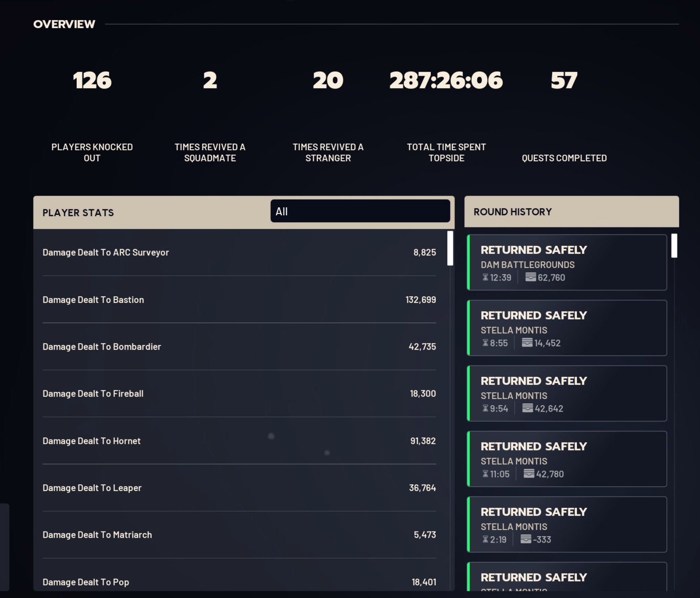The image size is (700, 598).
Task: Click the 'Damage Dealt To Matriarch' row label
Action: [x=97, y=535]
